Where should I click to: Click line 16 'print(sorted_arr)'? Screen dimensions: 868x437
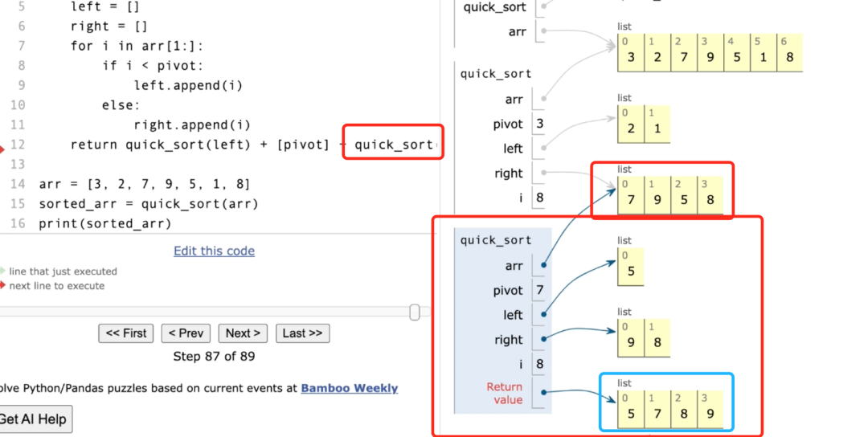pos(105,223)
